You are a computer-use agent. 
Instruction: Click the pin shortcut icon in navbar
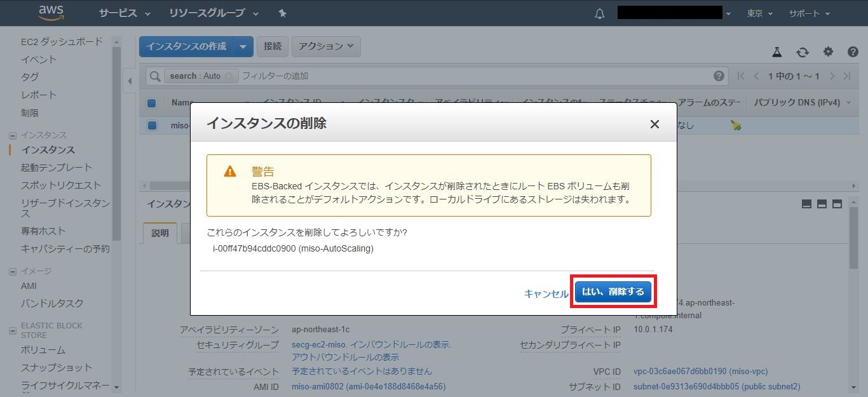tap(282, 13)
